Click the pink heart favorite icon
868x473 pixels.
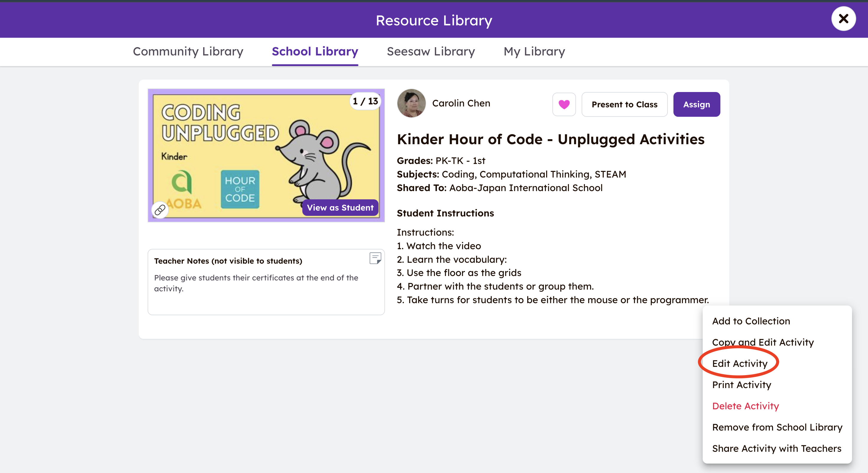564,104
